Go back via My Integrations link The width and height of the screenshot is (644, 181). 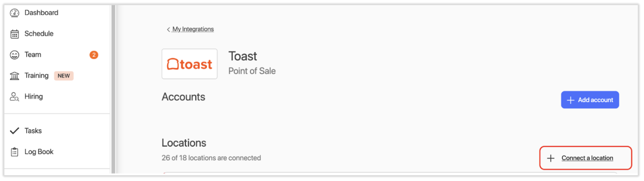[193, 29]
